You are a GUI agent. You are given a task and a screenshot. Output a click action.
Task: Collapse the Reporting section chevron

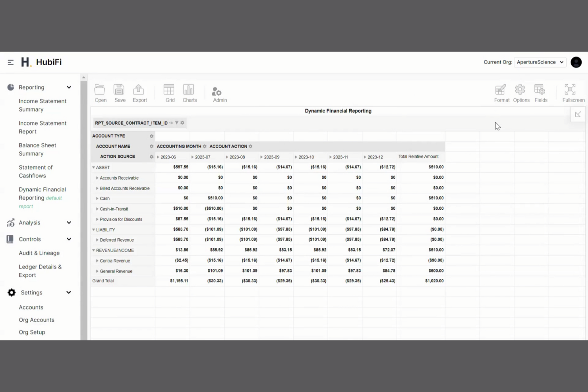point(69,87)
